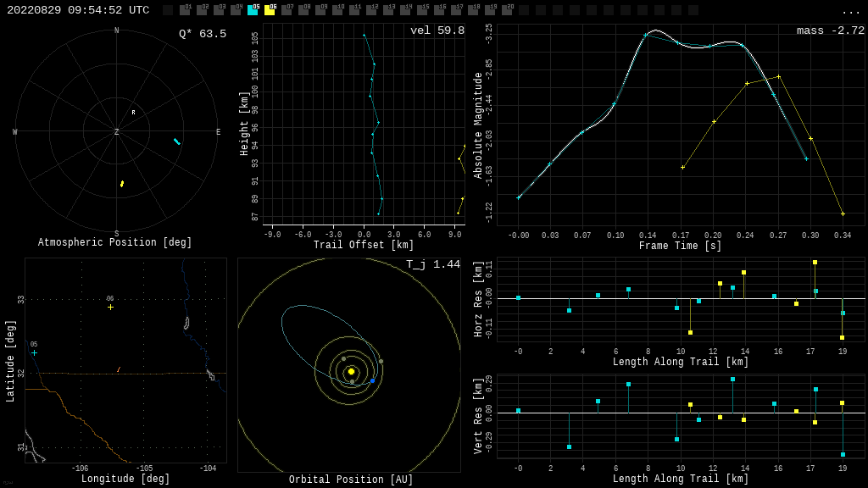Viewport: 868px width, 488px height.
Task: Click the Height [km] axis label
Action: pos(243,124)
